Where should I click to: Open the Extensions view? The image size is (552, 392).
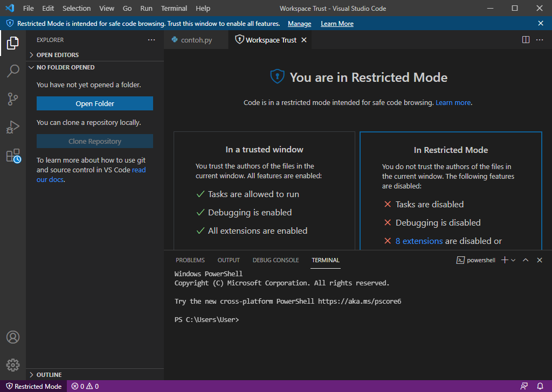[x=13, y=155]
